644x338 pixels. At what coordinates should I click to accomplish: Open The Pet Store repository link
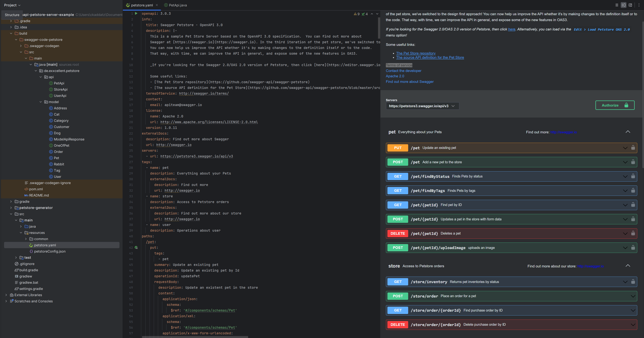416,53
